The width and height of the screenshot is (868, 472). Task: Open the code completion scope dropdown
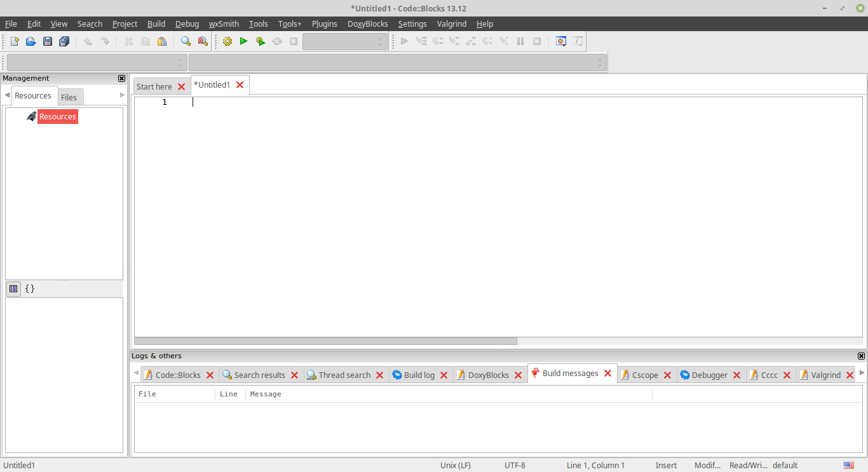coord(97,63)
